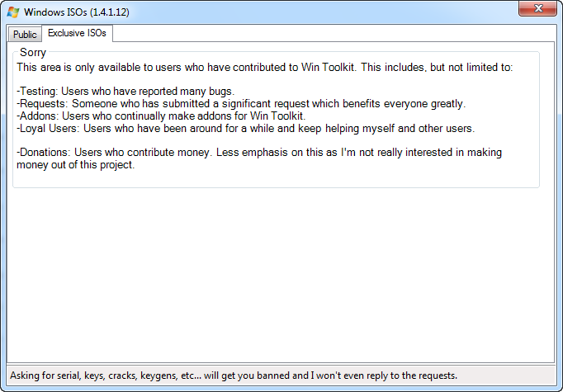Image resolution: width=563 pixels, height=392 pixels.
Task: Click the status bar warning about serial keys
Action: coord(234,375)
